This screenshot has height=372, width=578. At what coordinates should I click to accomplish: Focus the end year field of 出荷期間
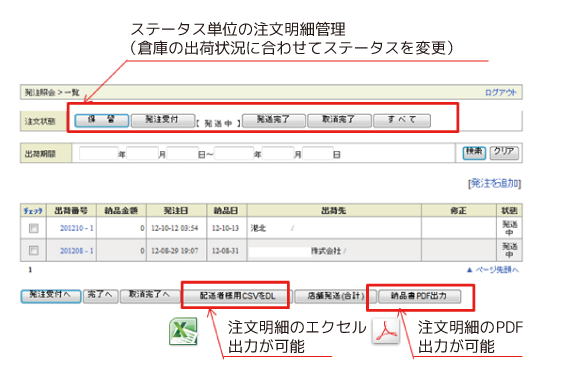click(234, 153)
